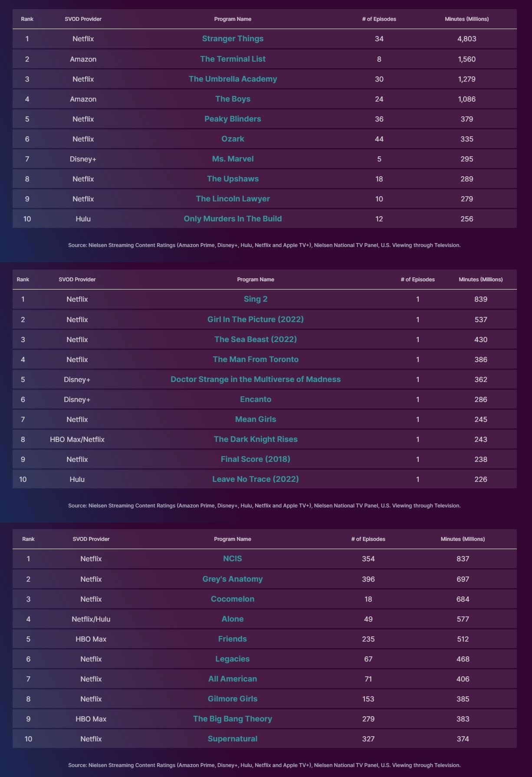Click Only Murders In The Build link
Image resolution: width=532 pixels, height=777 pixels.
[x=233, y=219]
